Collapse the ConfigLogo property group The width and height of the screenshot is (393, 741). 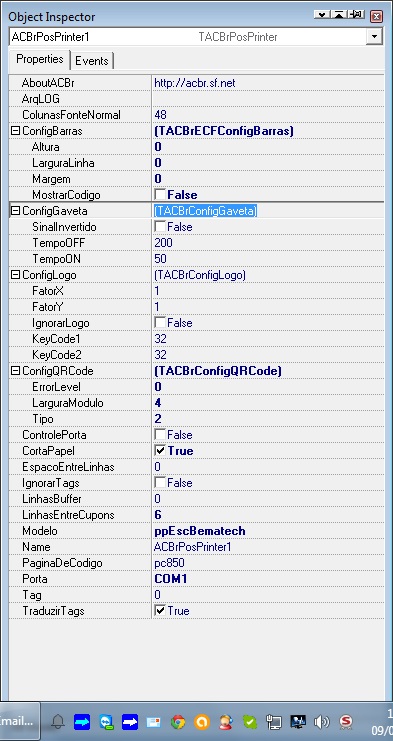15,275
